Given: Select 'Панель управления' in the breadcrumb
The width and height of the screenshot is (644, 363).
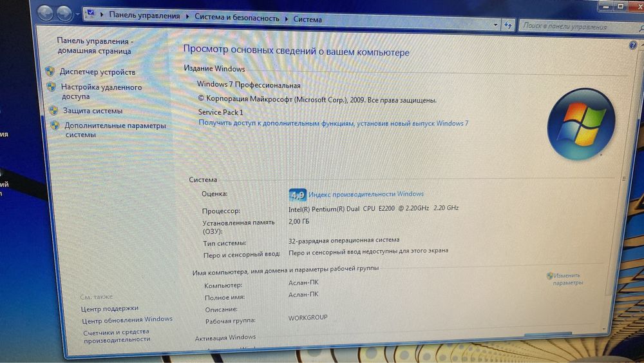Looking at the screenshot, I should pos(144,15).
